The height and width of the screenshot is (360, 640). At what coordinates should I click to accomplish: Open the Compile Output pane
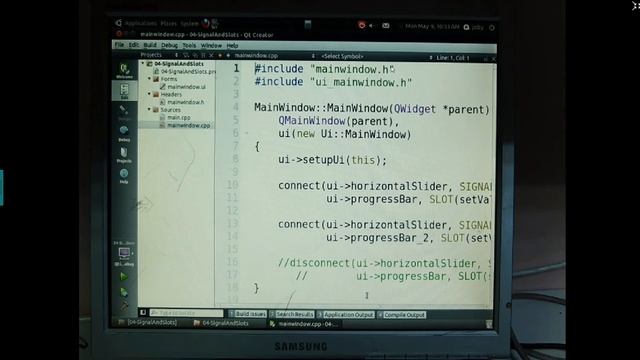click(x=401, y=315)
